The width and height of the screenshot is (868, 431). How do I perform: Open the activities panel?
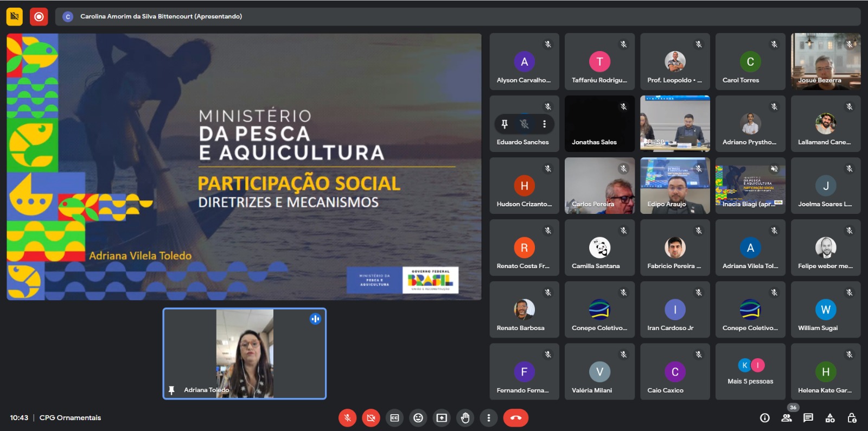(x=830, y=417)
